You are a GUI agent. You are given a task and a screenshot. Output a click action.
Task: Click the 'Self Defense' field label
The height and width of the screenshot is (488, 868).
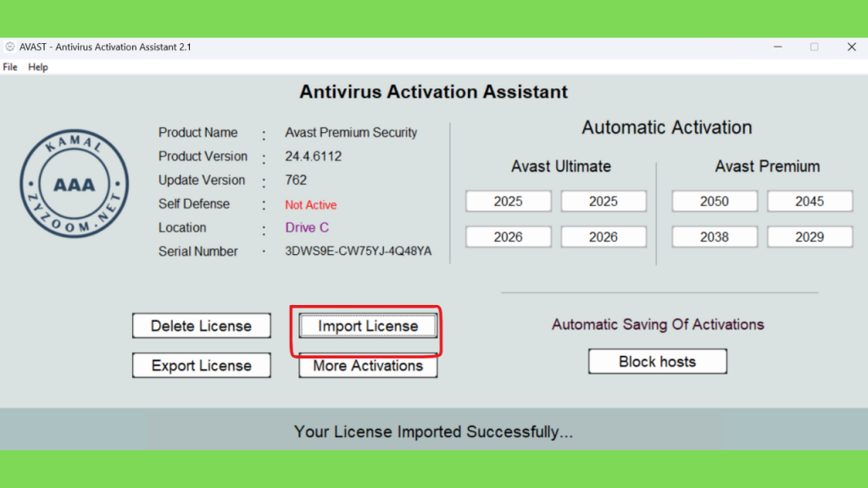[x=194, y=204]
